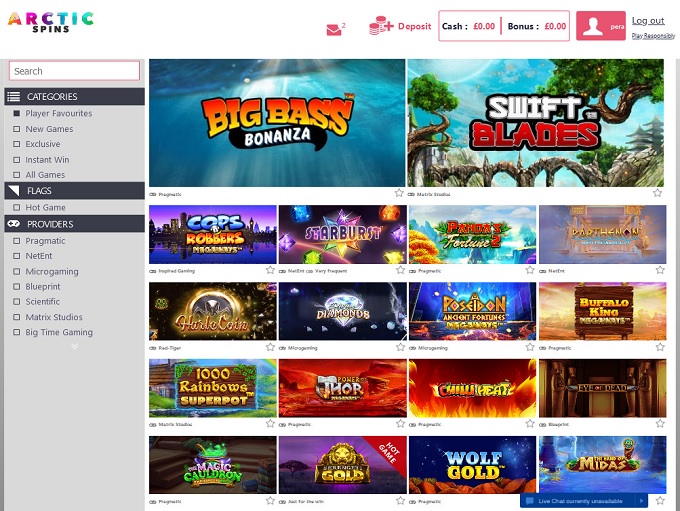
Task: Click the Log out link
Action: [648, 20]
